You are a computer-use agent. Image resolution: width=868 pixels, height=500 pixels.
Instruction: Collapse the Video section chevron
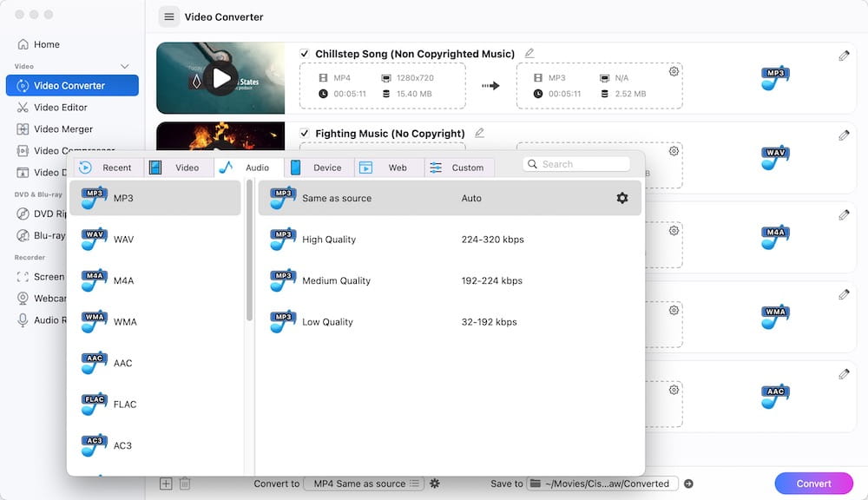tap(124, 67)
